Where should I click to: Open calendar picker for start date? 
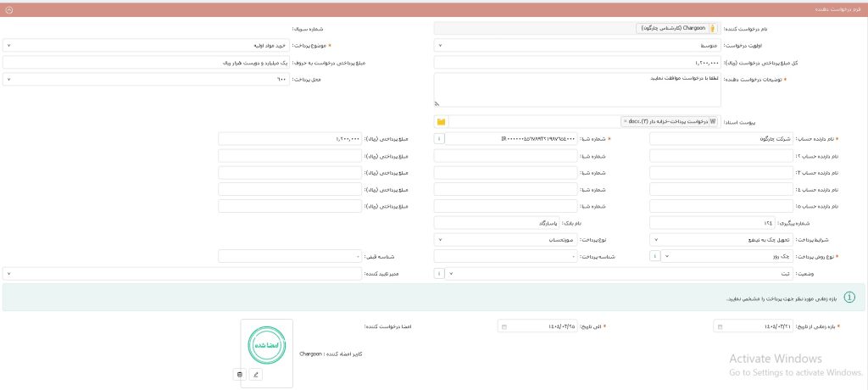[719, 326]
